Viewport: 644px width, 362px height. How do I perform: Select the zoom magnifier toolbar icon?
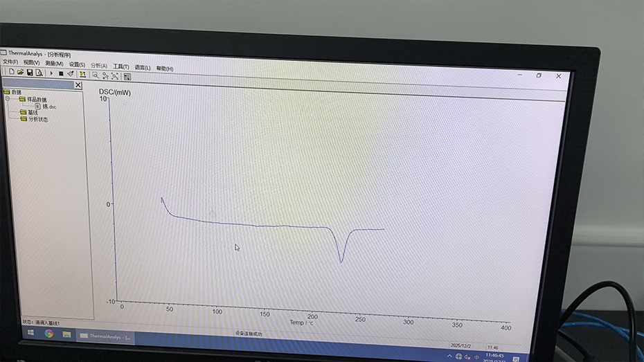[96, 75]
